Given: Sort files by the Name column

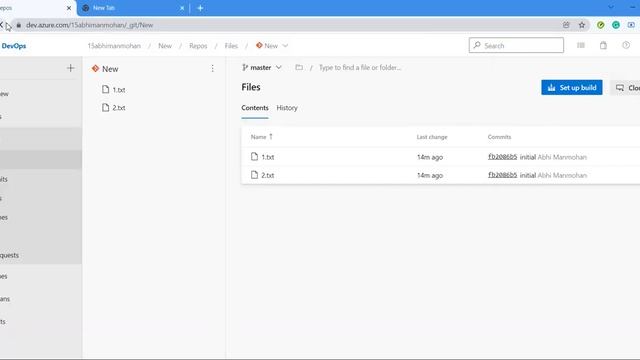Looking at the screenshot, I should tap(261, 137).
